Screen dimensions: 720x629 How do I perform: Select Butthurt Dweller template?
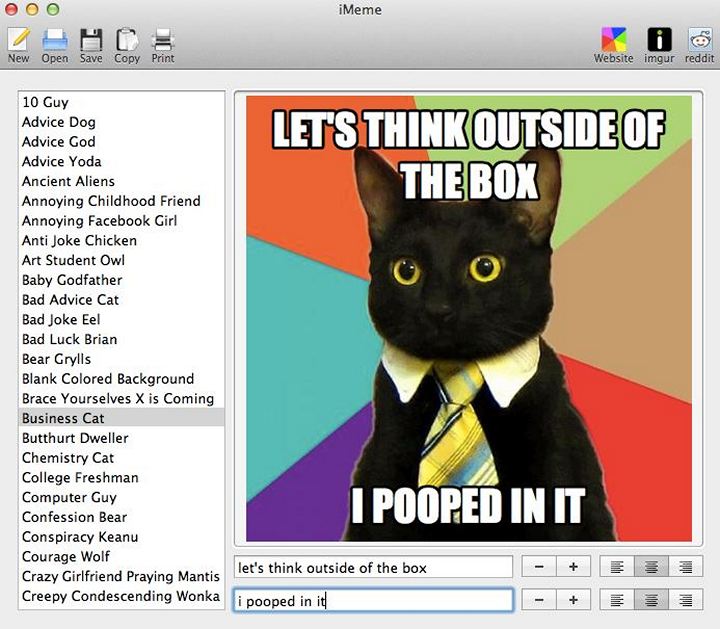[122, 438]
